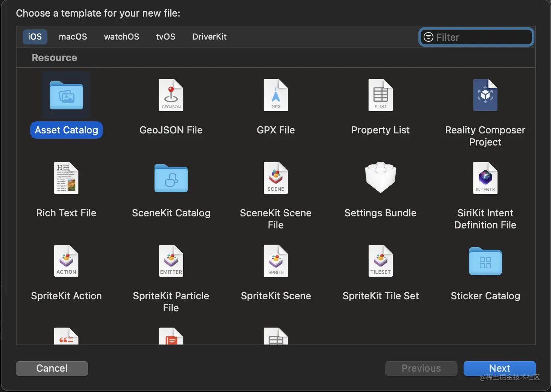Open the watchOS platform tab

click(121, 37)
